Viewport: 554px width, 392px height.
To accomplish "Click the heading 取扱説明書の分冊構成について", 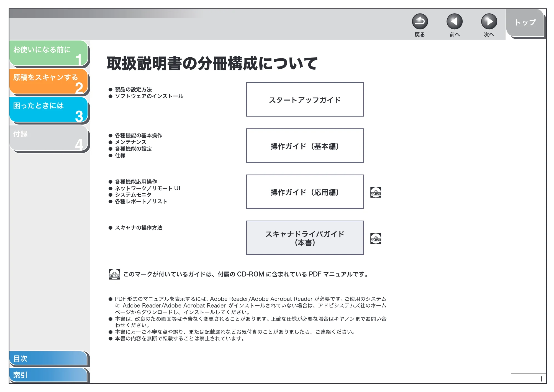I will click(x=212, y=63).
